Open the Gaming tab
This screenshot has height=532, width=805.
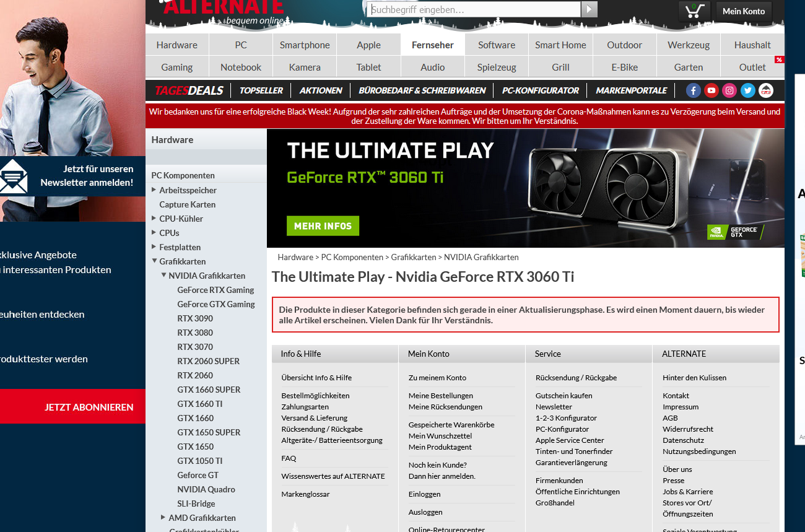click(177, 67)
